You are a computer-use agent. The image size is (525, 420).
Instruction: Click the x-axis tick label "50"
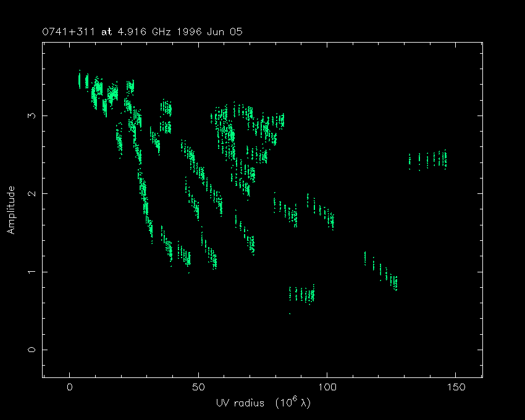(x=198, y=388)
